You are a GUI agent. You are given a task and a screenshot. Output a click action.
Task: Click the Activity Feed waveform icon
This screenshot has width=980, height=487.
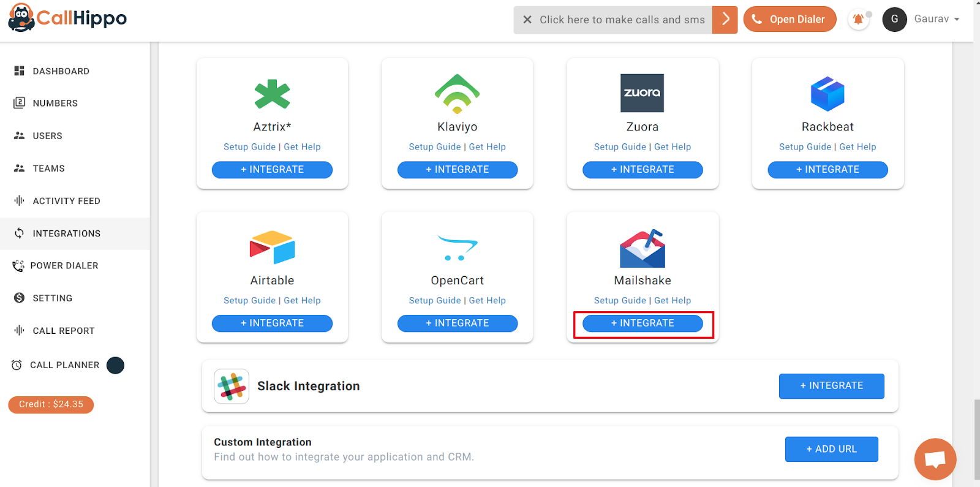pos(20,200)
